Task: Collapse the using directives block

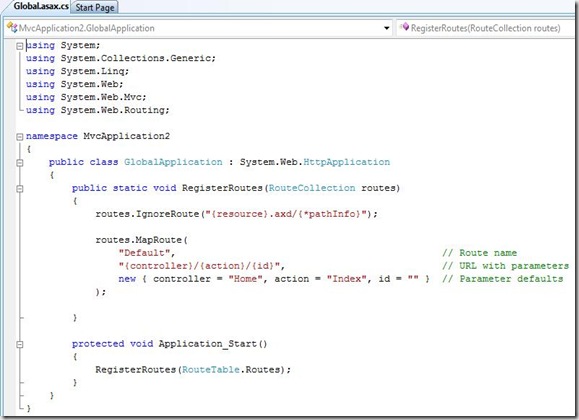Action: pyautogui.click(x=20, y=46)
